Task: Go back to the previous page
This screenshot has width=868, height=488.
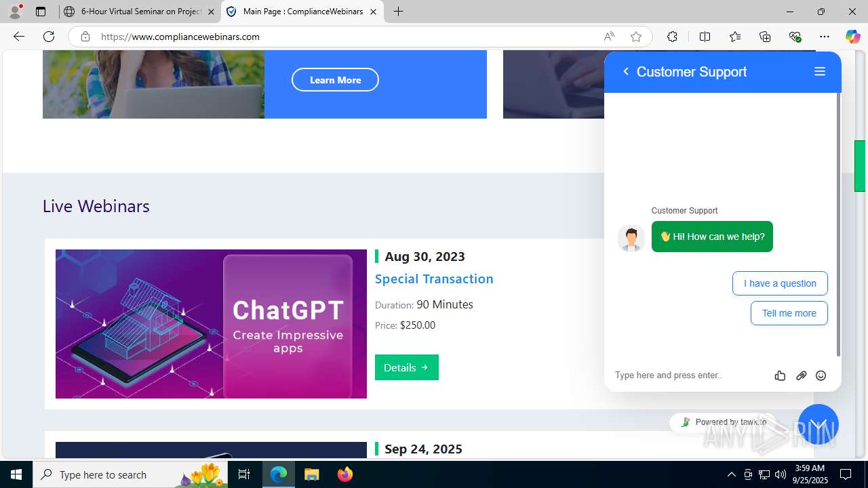Action: (x=18, y=37)
